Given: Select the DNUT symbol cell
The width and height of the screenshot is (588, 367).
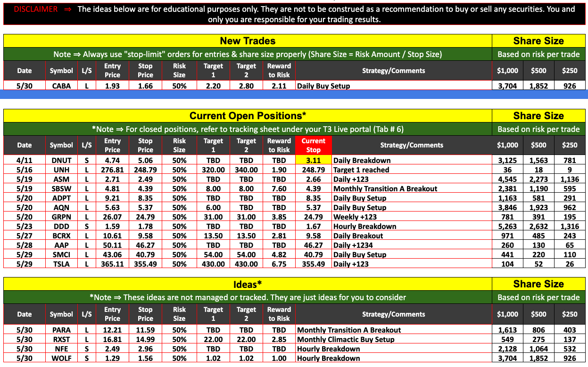Looking at the screenshot, I should [61, 161].
